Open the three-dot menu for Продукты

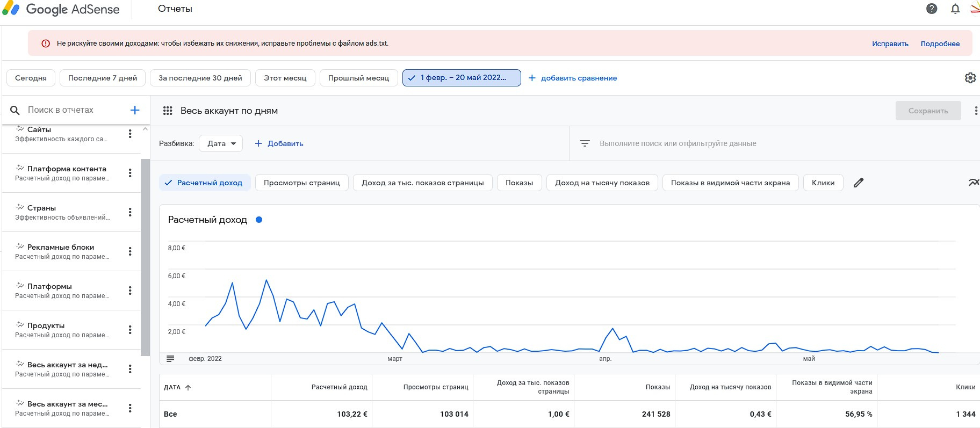click(x=130, y=330)
